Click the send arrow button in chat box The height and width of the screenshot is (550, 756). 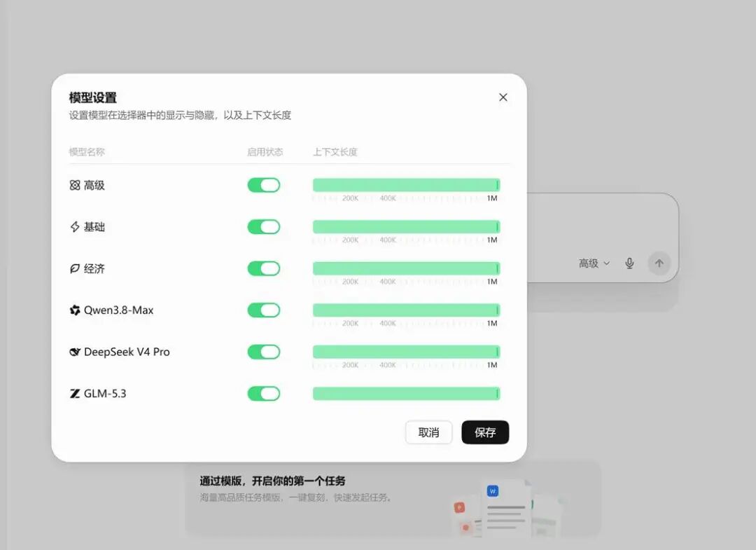point(659,263)
